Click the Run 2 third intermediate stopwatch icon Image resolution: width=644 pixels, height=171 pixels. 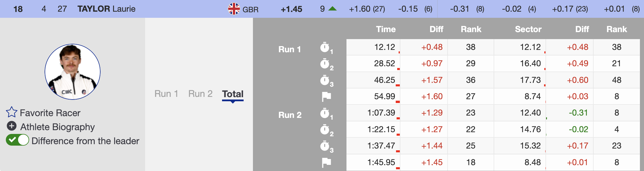(325, 146)
